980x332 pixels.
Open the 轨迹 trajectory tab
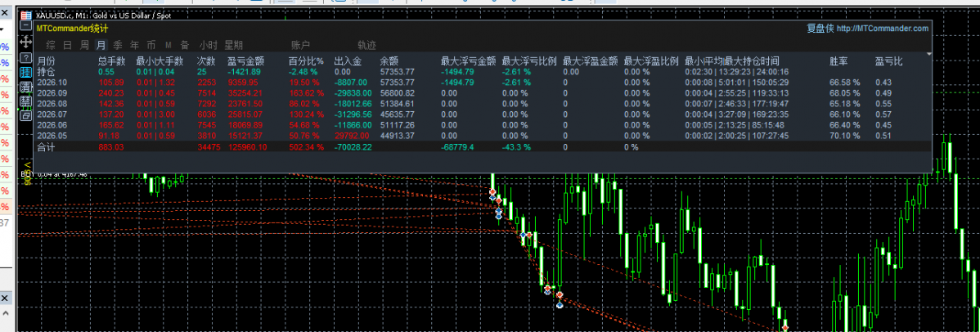point(366,45)
